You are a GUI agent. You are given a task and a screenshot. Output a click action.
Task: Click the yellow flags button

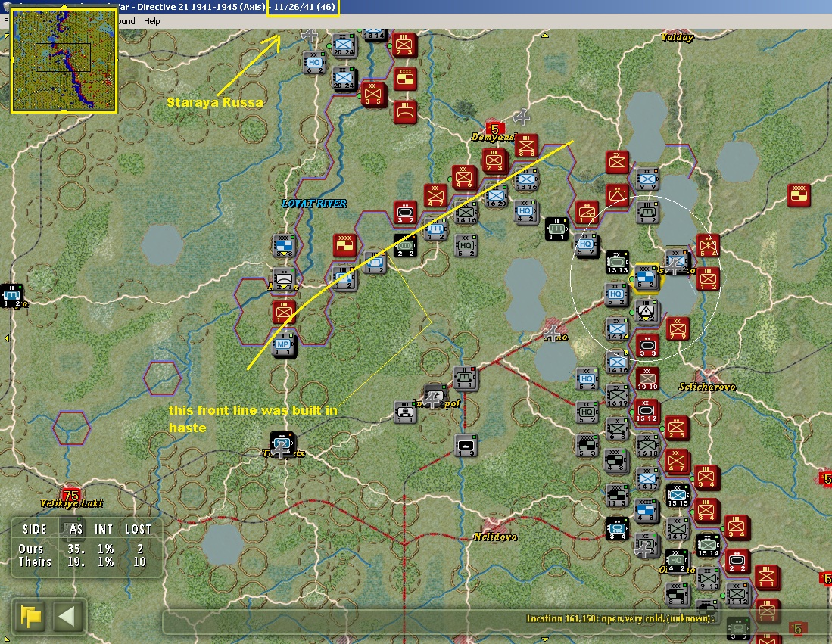pos(30,617)
